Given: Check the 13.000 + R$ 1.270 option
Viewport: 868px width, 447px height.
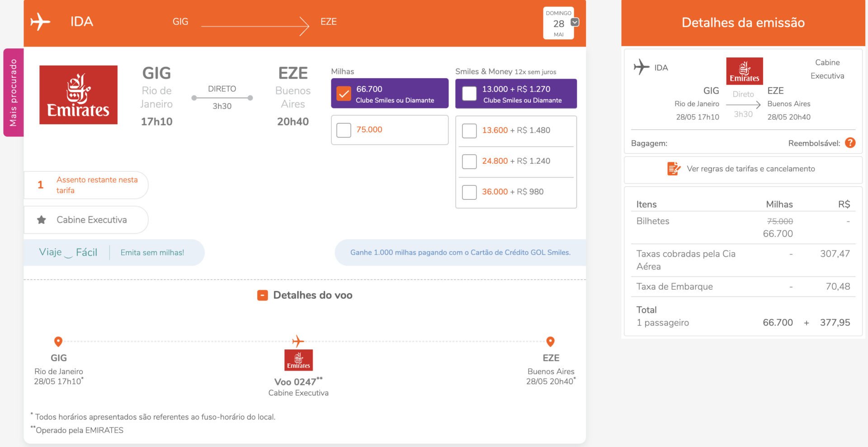Looking at the screenshot, I should pos(469,94).
